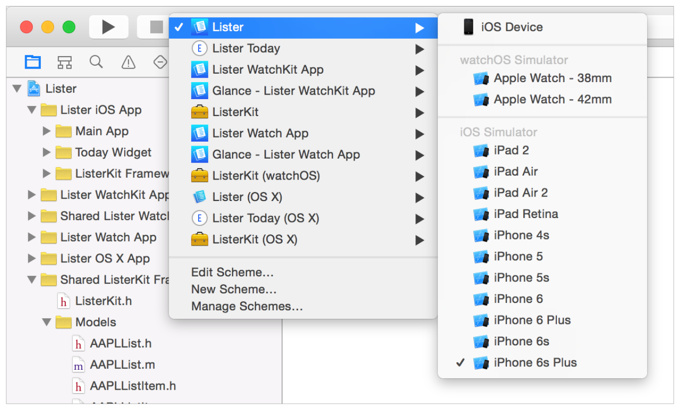Open the Project navigator folder icon
This screenshot has width=680, height=410.
(33, 62)
